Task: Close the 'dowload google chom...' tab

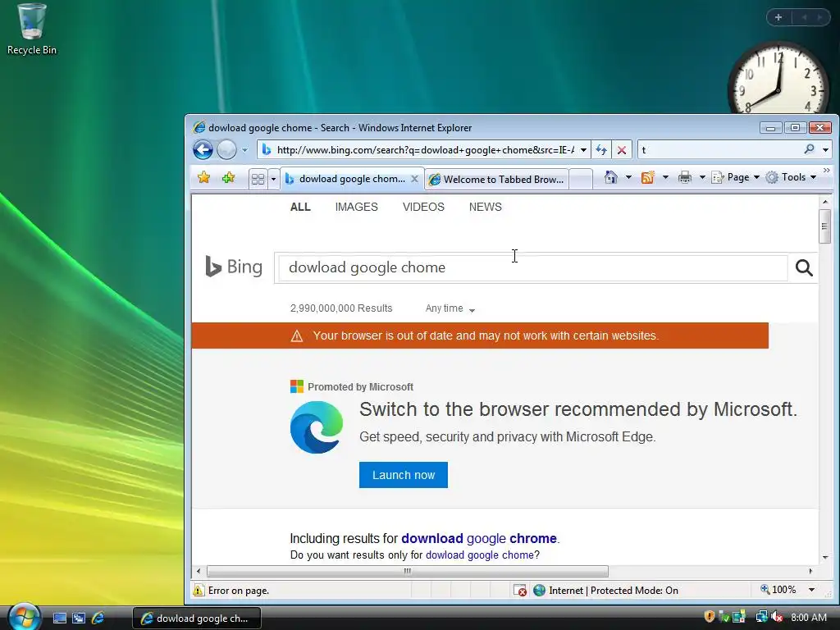Action: [414, 179]
